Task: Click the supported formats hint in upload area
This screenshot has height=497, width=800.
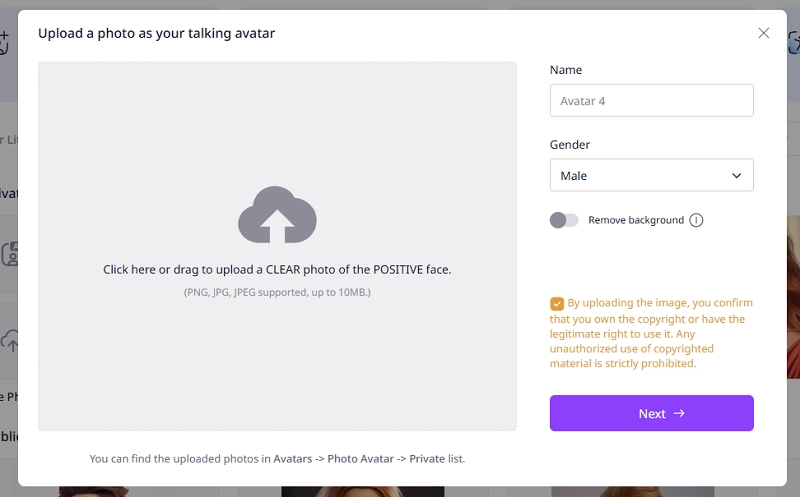Action: click(x=277, y=292)
